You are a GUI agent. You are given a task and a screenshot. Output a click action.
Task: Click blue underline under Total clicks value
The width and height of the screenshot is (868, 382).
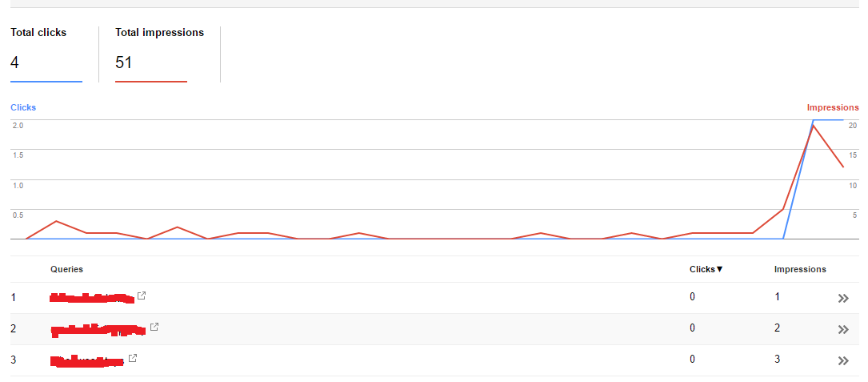tap(46, 82)
